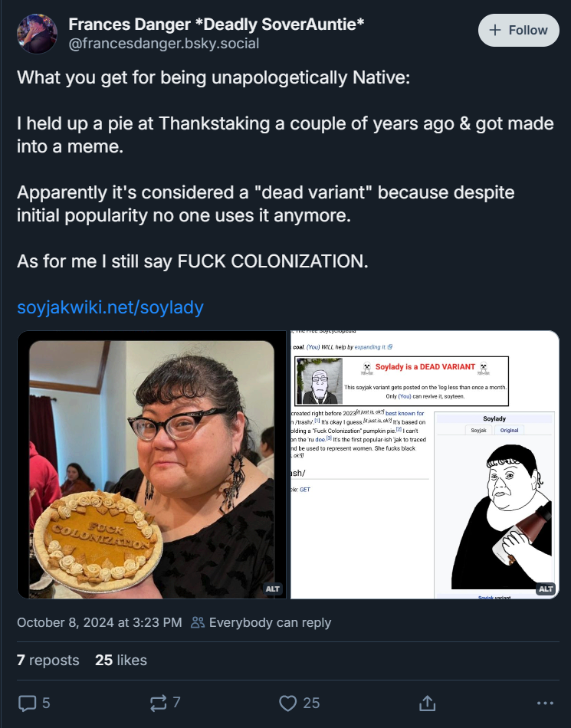571x728 pixels.
Task: Click the reply speech bubble icon
Action: (27, 703)
